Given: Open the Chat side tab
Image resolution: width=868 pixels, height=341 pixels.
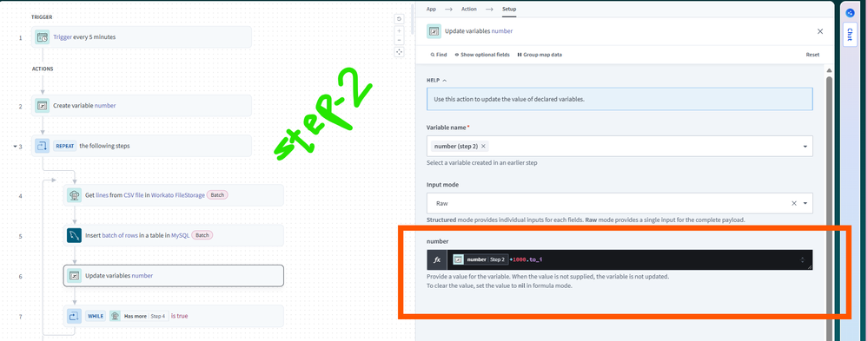Looking at the screenshot, I should [x=850, y=35].
